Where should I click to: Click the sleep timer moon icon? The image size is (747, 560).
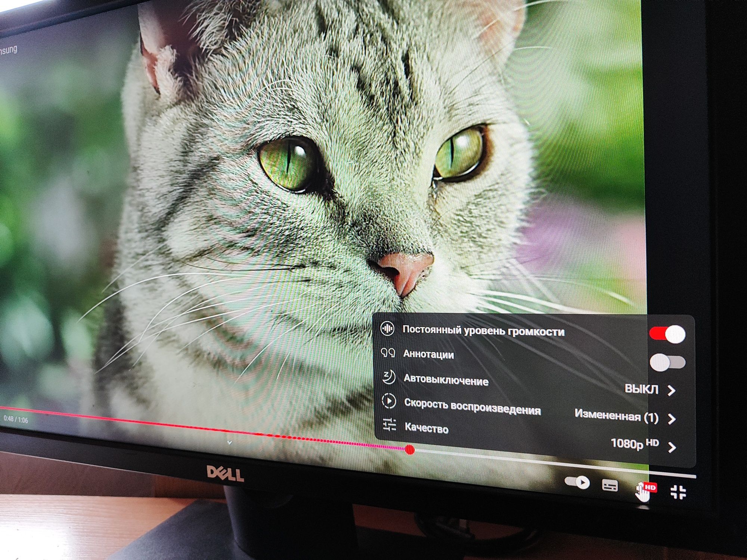388,377
